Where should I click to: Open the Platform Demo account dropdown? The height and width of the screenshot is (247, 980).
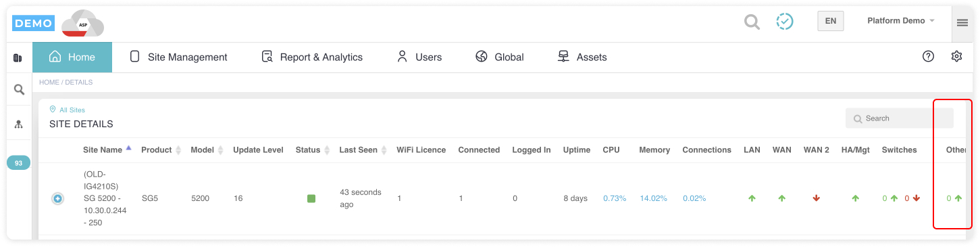900,21
